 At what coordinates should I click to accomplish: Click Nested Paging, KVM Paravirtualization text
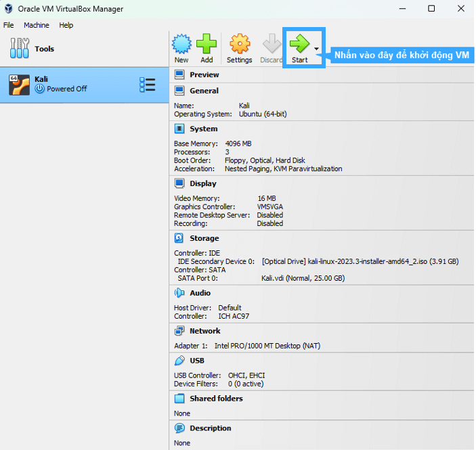(x=283, y=168)
